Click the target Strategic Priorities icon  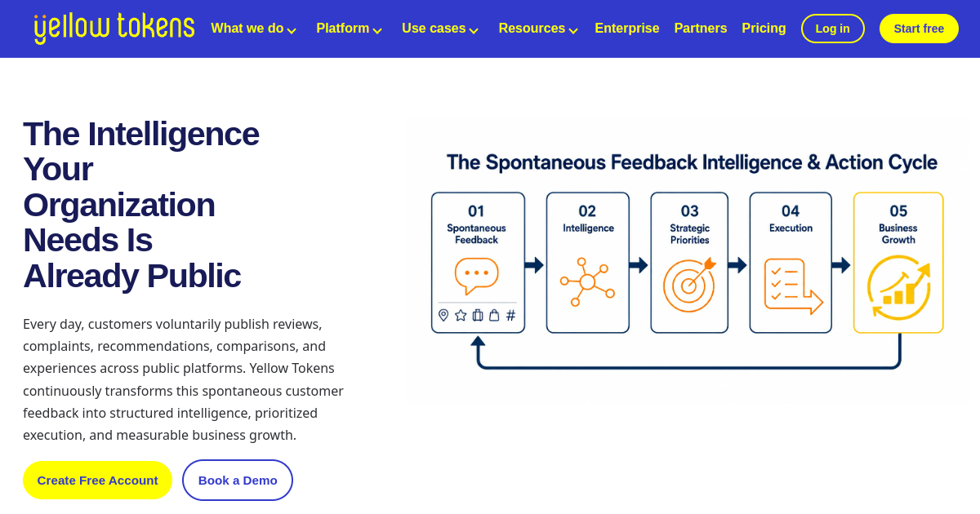[689, 284]
